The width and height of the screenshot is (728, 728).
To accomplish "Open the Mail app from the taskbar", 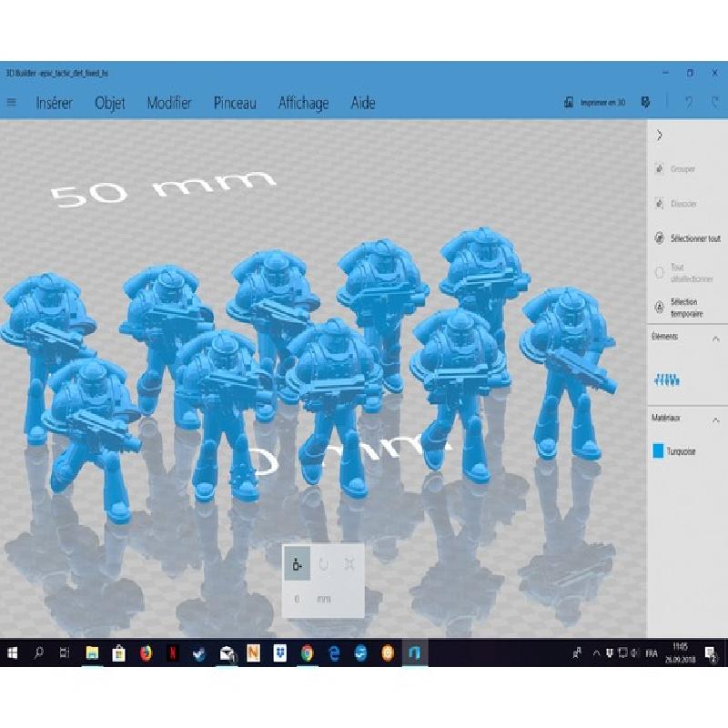I will coord(227,653).
